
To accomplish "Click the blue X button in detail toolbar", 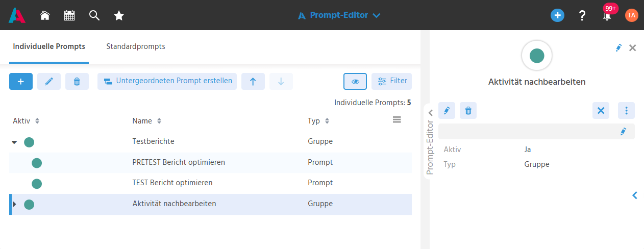I will coord(601,111).
